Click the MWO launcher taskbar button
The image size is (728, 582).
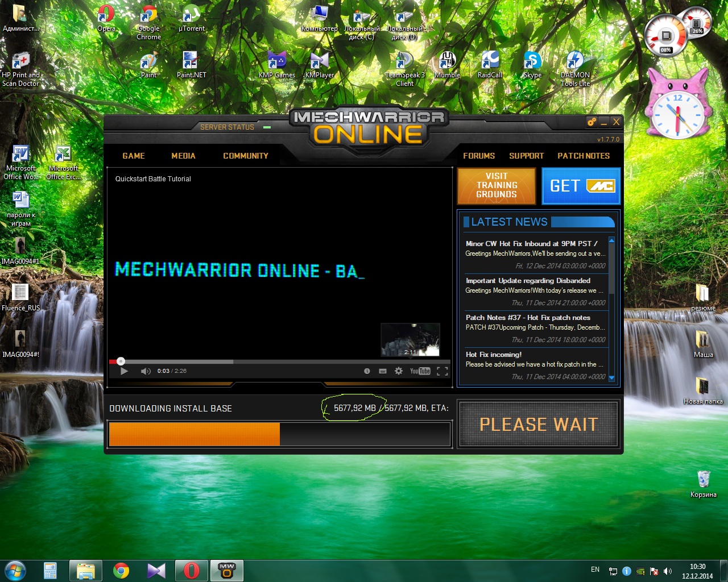pyautogui.click(x=227, y=571)
